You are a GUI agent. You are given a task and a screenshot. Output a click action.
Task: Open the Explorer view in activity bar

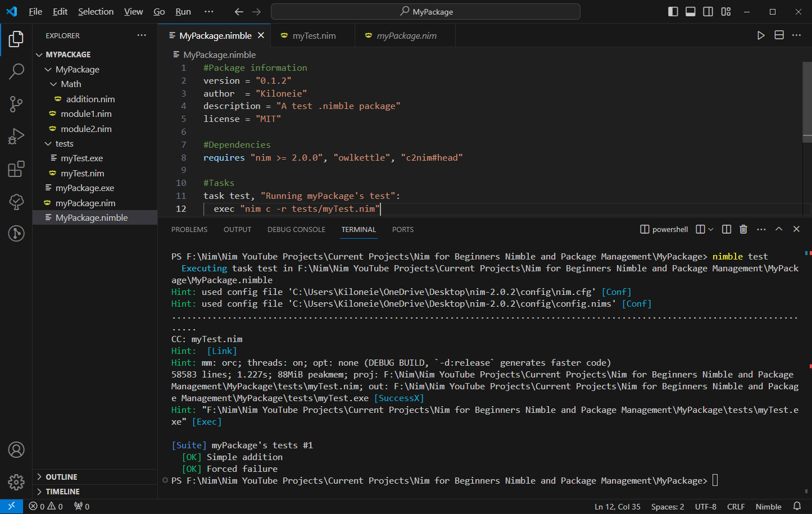click(x=16, y=39)
